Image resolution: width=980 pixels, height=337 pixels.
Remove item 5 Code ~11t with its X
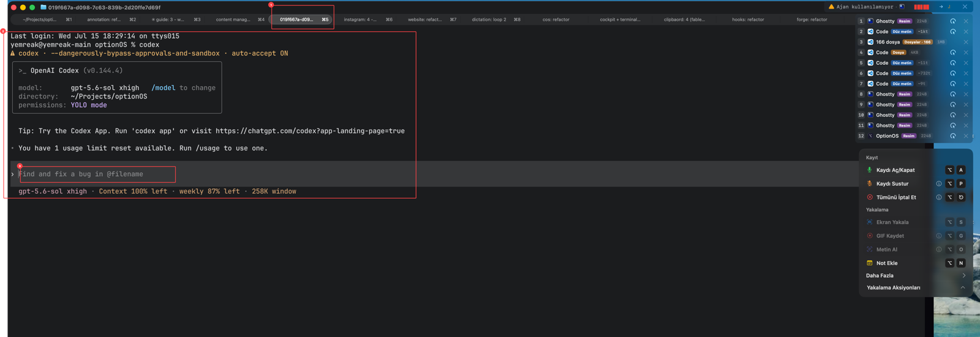click(966, 63)
